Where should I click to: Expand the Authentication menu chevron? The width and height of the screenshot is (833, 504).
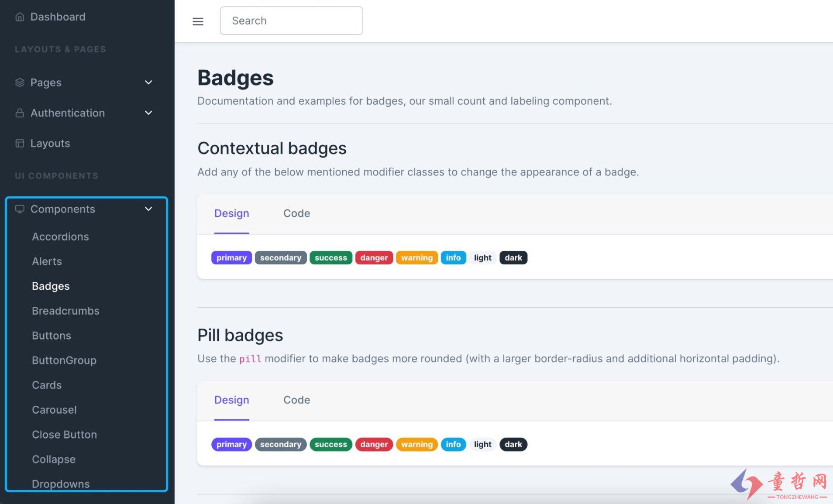click(148, 113)
